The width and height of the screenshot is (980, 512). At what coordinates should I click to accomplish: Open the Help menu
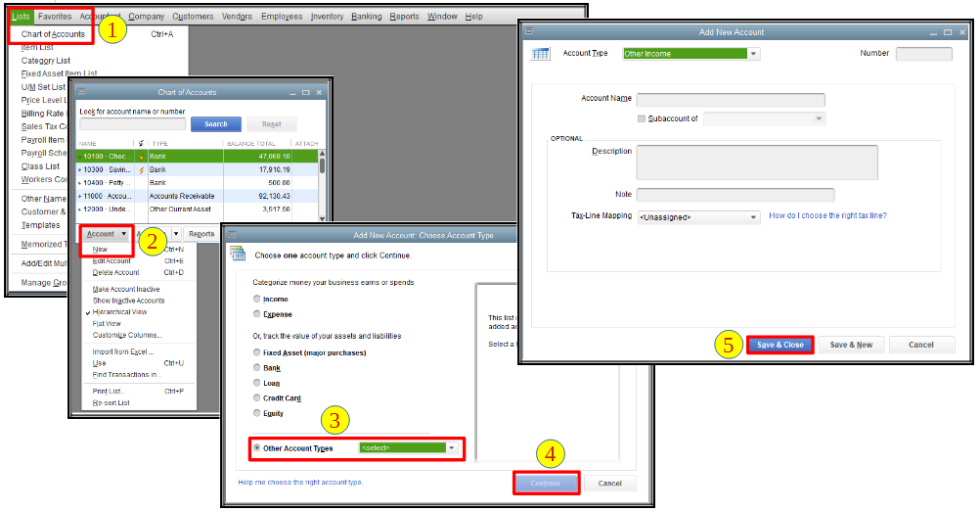[x=473, y=17]
